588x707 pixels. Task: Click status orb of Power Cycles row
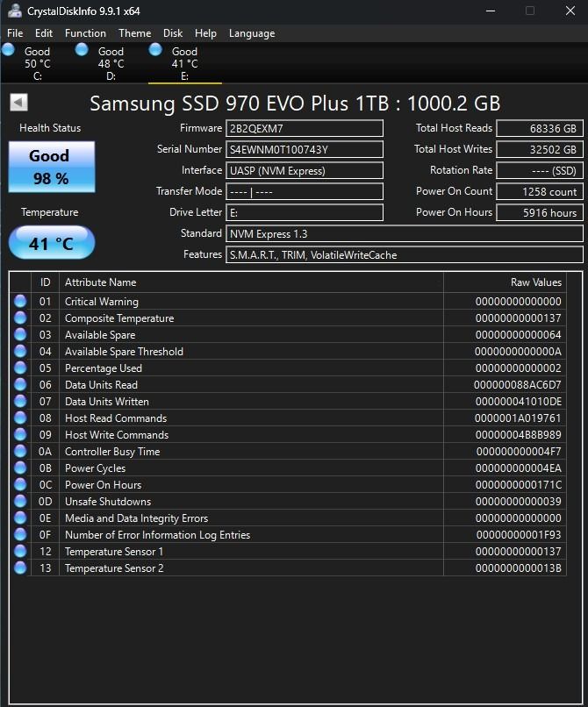[x=20, y=468]
